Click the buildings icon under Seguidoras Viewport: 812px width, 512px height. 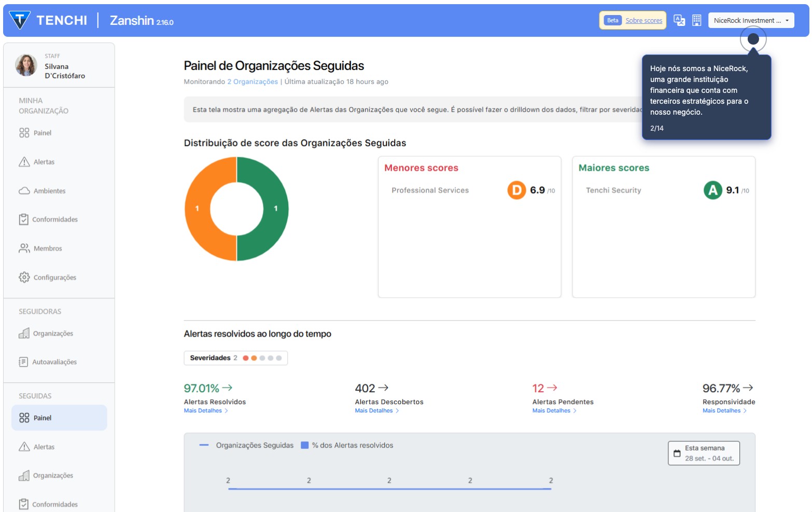click(x=24, y=333)
